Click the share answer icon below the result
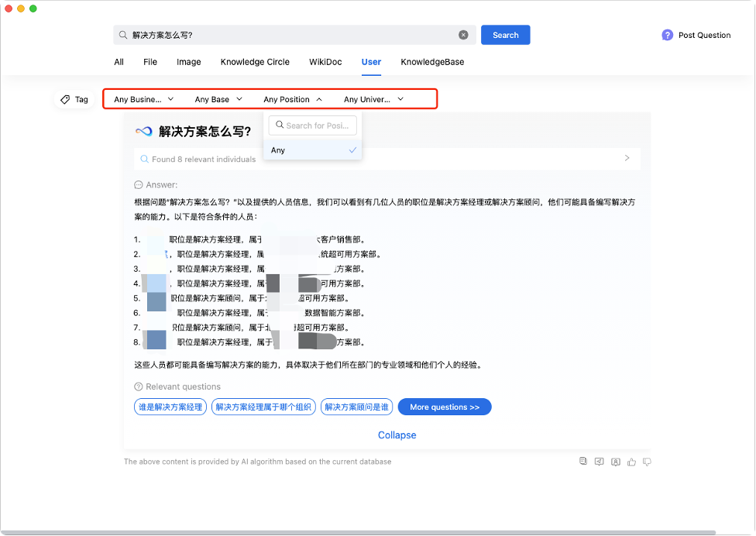 click(599, 462)
